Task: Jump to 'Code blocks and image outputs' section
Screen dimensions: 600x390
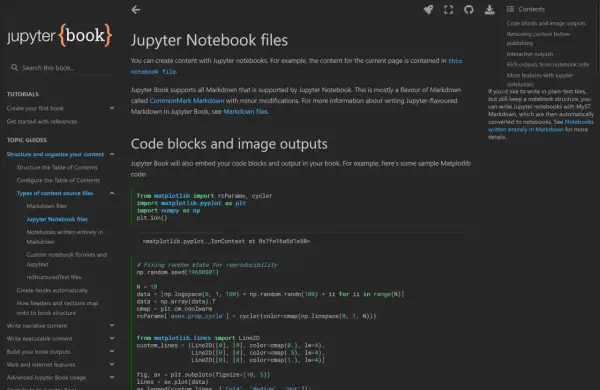Action: pos(546,23)
